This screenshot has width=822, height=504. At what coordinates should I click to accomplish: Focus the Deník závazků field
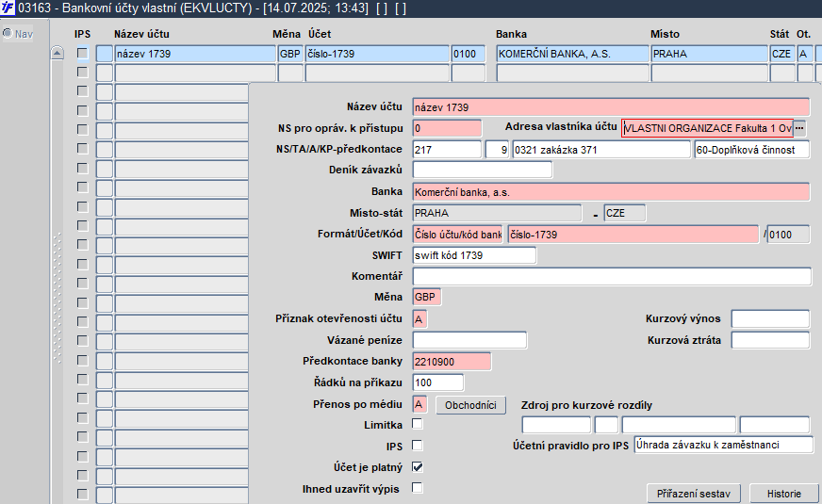483,170
